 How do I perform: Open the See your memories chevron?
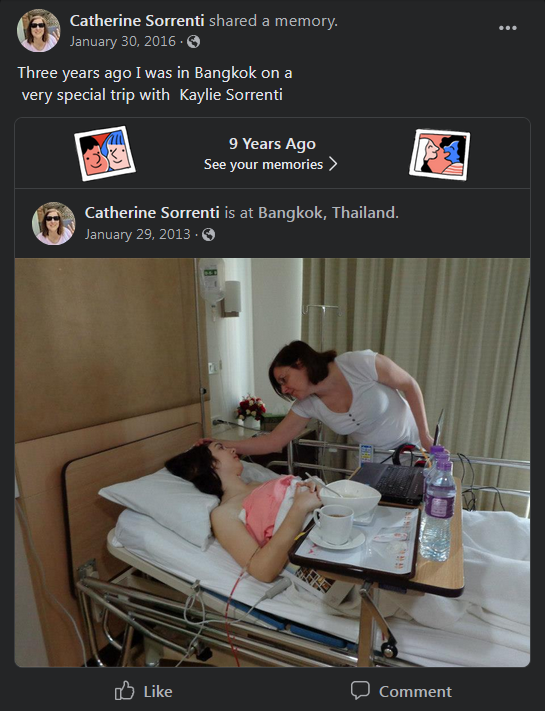pyautogui.click(x=333, y=164)
